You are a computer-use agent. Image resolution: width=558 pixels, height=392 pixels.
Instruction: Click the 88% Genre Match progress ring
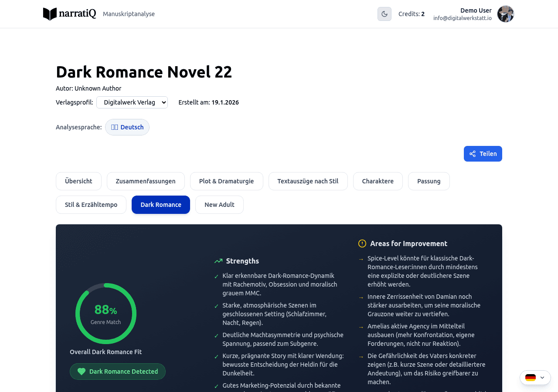105,313
